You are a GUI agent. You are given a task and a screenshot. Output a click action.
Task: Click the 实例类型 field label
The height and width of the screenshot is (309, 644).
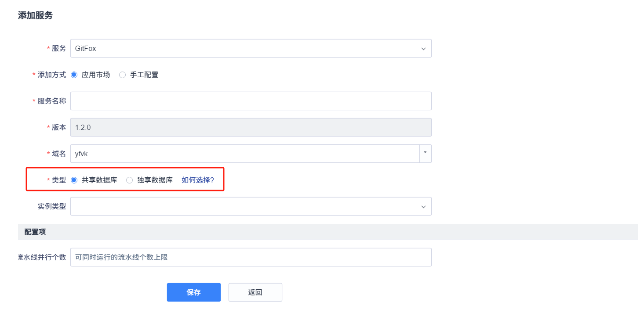click(51, 207)
